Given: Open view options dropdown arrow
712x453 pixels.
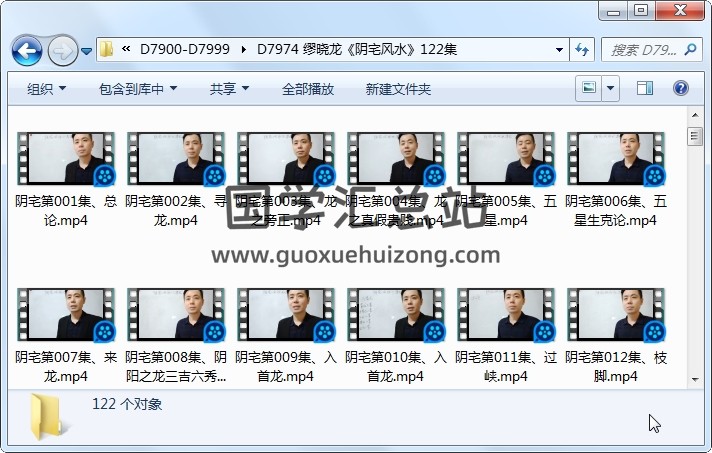Looking at the screenshot, I should tap(611, 88).
